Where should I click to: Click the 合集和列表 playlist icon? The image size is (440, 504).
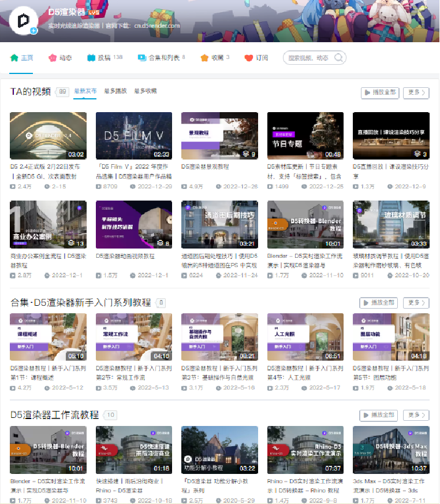(x=142, y=58)
